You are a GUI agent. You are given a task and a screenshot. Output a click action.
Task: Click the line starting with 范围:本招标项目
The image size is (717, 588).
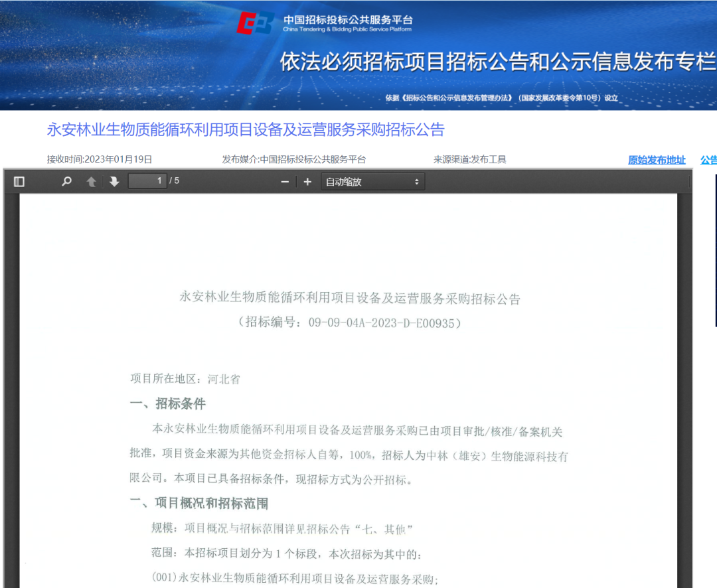pyautogui.click(x=286, y=553)
